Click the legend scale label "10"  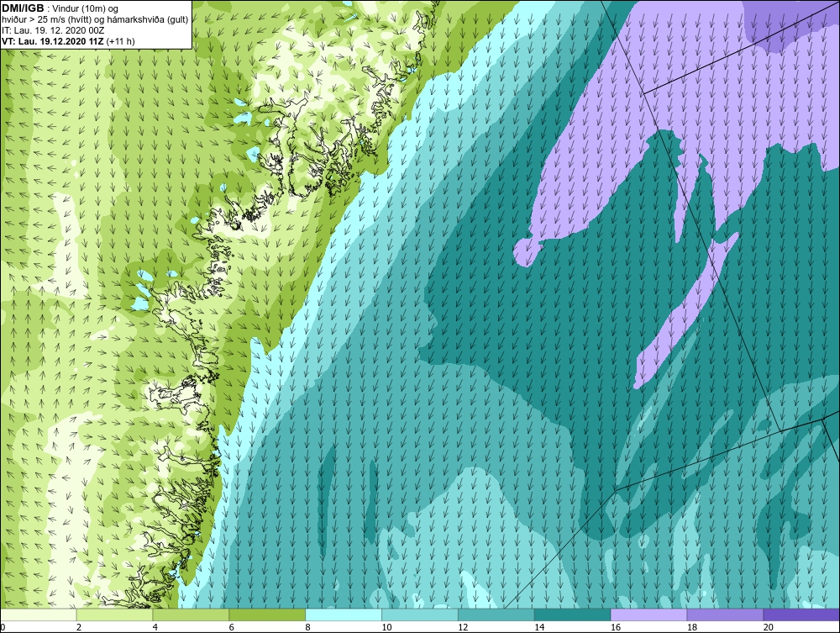[x=386, y=627]
